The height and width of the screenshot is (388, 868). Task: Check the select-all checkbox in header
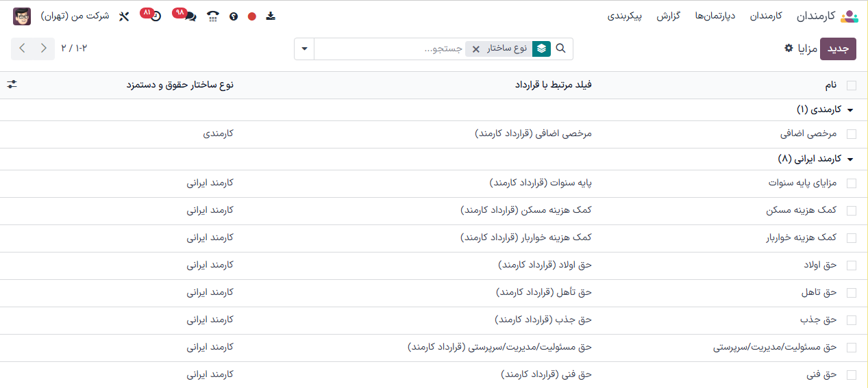pos(851,86)
